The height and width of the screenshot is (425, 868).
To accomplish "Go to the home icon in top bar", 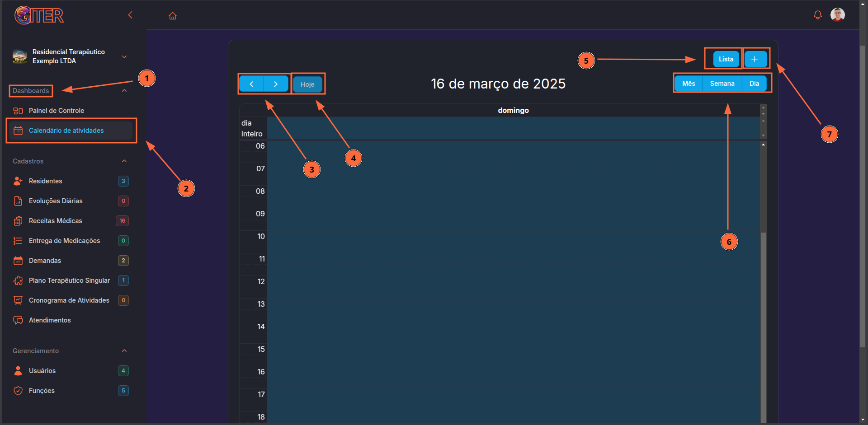I will click(173, 16).
